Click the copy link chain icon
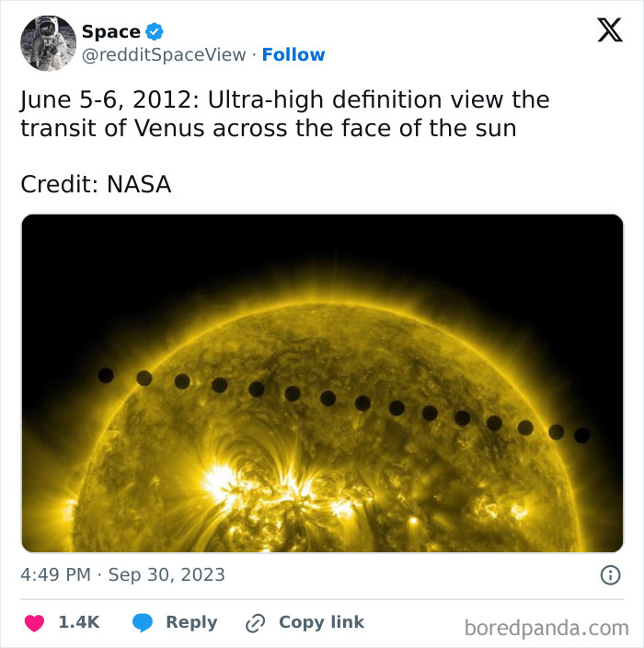Viewport: 644px width, 648px height. [x=255, y=623]
